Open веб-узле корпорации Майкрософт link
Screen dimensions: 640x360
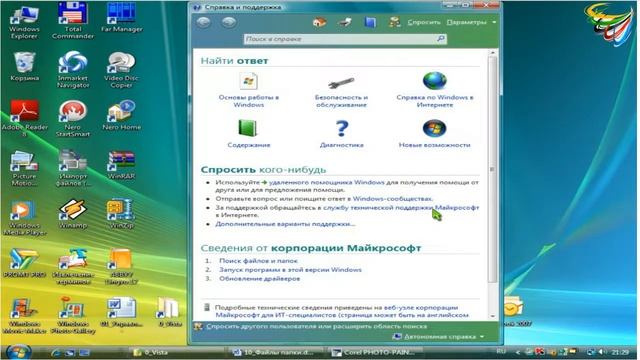[421, 307]
